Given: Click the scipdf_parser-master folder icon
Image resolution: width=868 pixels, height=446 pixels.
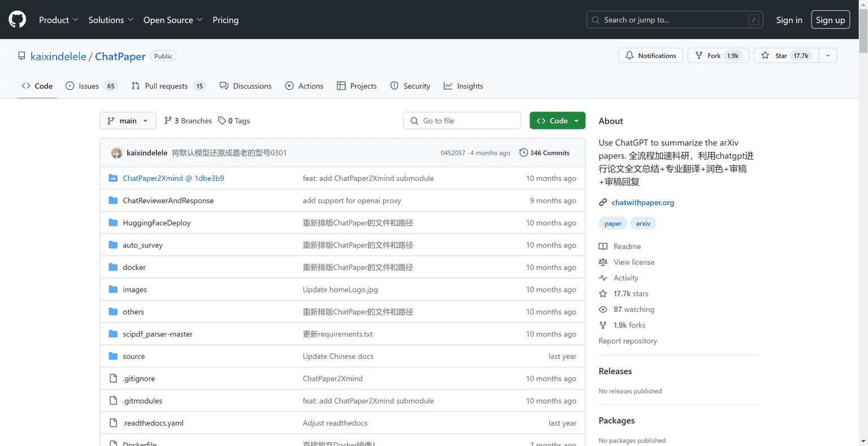Looking at the screenshot, I should (x=113, y=334).
